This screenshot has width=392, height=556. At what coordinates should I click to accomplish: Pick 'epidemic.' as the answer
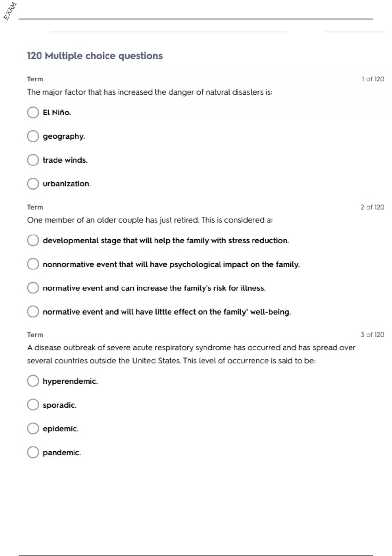pyautogui.click(x=33, y=429)
